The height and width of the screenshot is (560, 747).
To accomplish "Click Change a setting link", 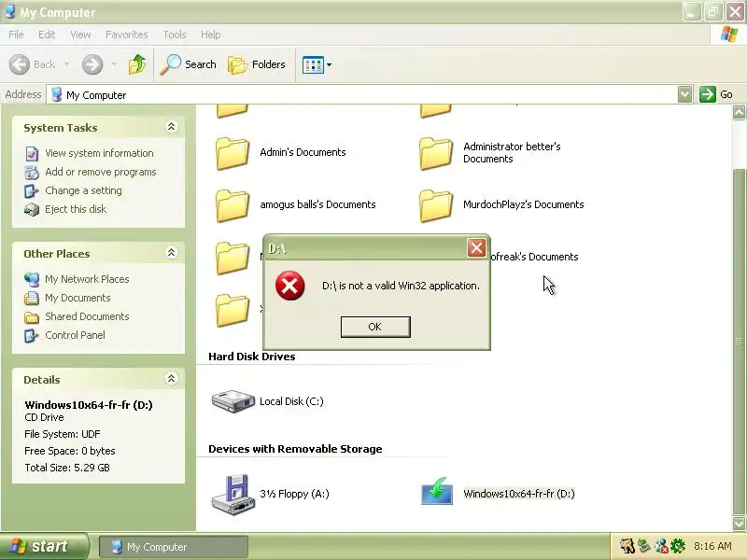I will tap(83, 190).
